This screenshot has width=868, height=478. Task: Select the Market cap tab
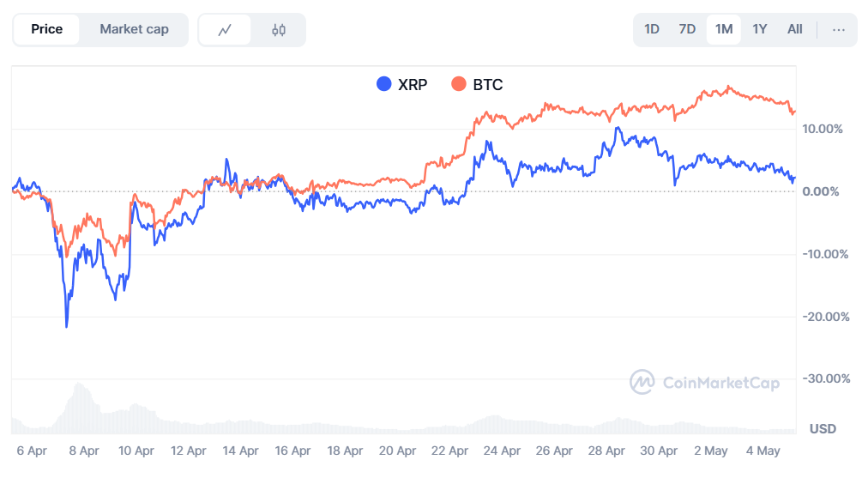point(134,29)
